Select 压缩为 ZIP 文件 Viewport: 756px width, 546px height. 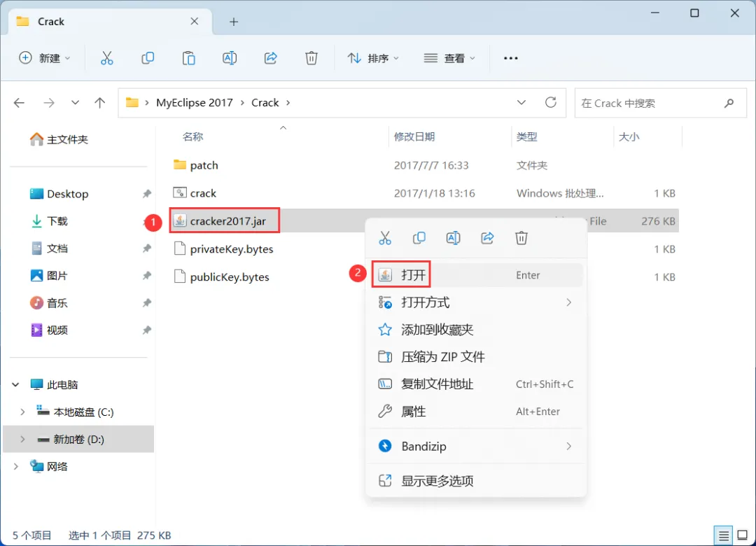pos(477,357)
